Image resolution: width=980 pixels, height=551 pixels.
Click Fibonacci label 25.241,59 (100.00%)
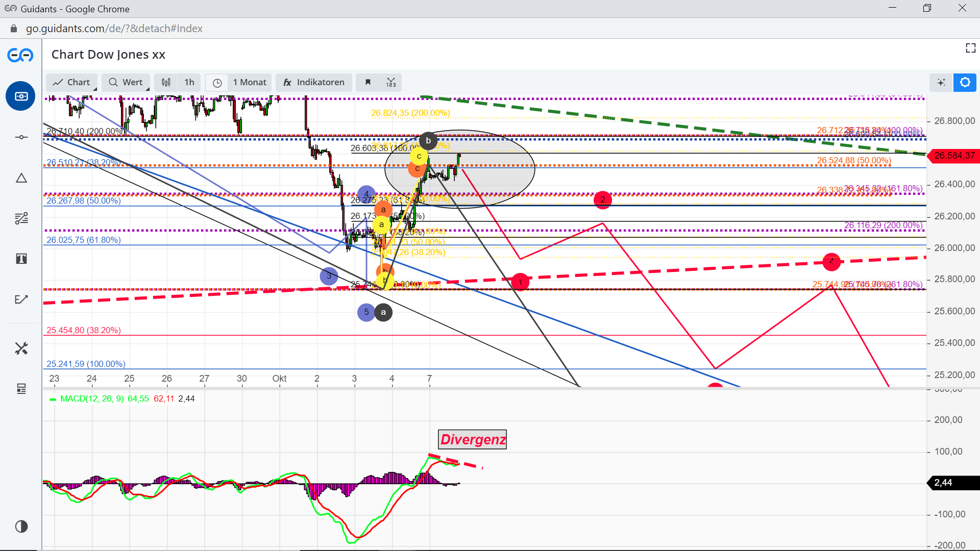tap(86, 364)
